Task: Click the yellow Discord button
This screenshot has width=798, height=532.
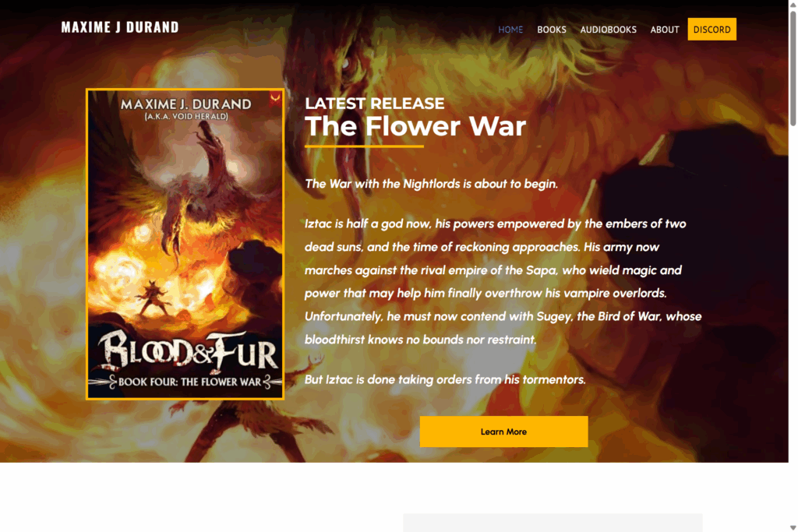Action: pyautogui.click(x=712, y=29)
